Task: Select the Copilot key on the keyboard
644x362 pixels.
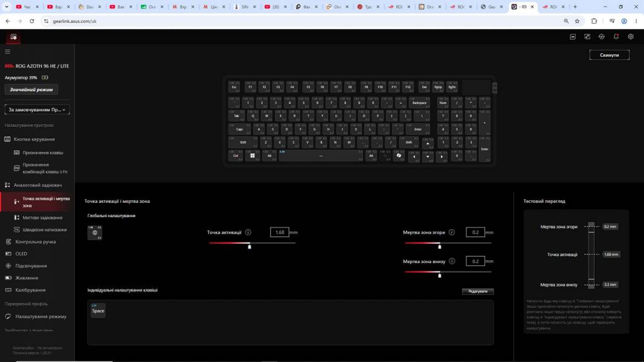Action: [x=399, y=156]
